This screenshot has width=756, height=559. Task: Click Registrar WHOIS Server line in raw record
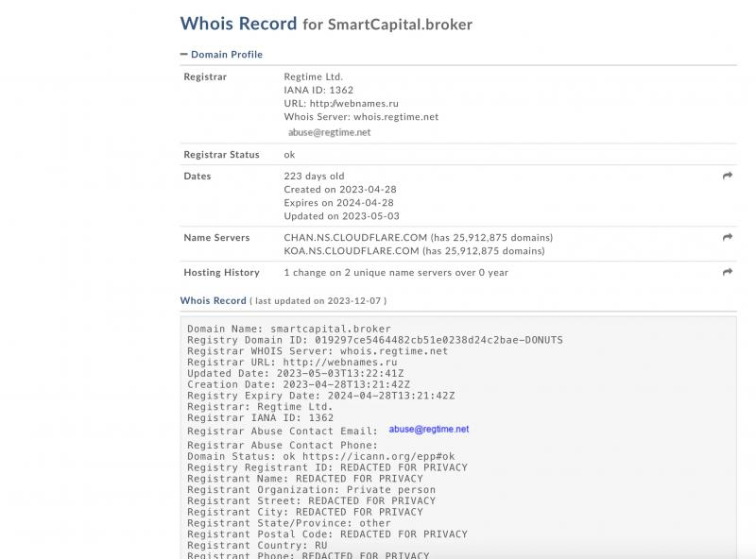[318, 351]
